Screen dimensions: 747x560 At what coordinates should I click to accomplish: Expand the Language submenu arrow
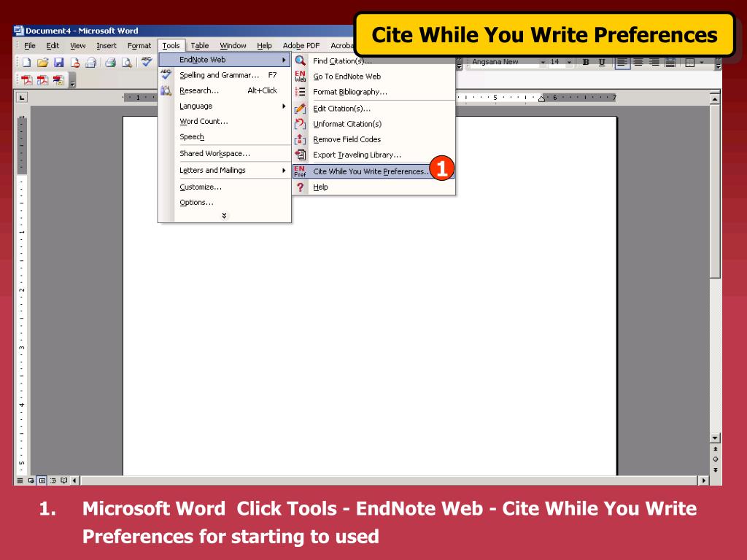(x=284, y=106)
